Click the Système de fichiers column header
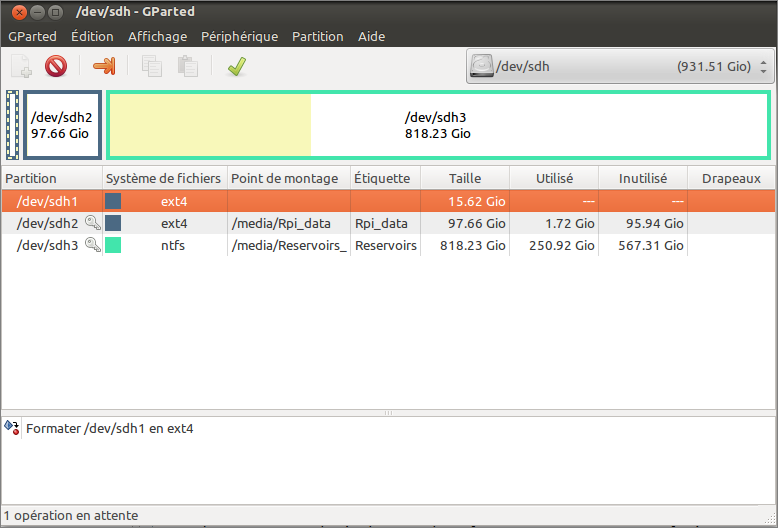 pyautogui.click(x=164, y=178)
